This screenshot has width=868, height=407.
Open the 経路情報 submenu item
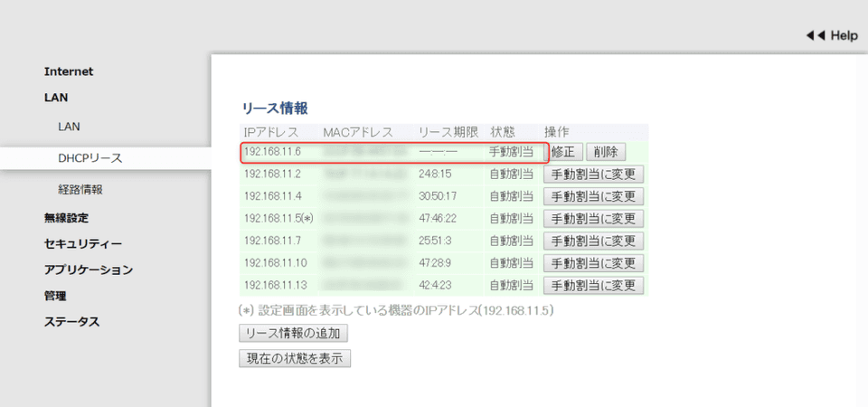[x=80, y=190]
